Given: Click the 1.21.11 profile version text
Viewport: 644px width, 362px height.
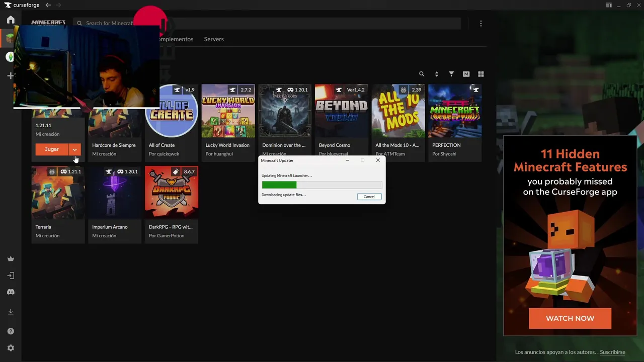Looking at the screenshot, I should [x=43, y=125].
